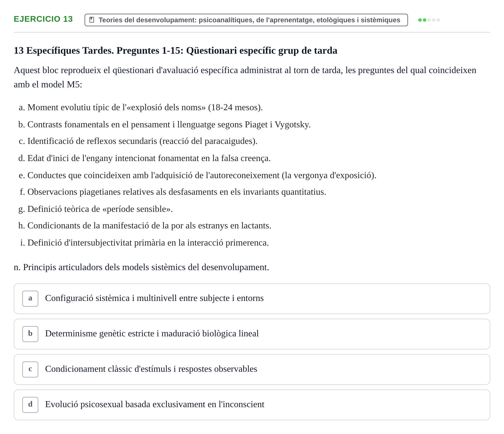Viewport: 504px width, 434px height.
Task: Click list item about Piaget i Vygotsky
Action: (x=169, y=124)
